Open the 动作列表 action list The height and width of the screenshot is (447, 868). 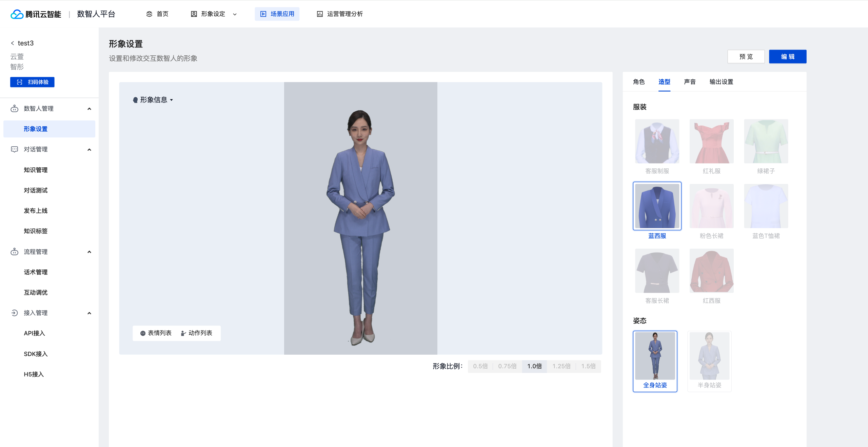[197, 333]
